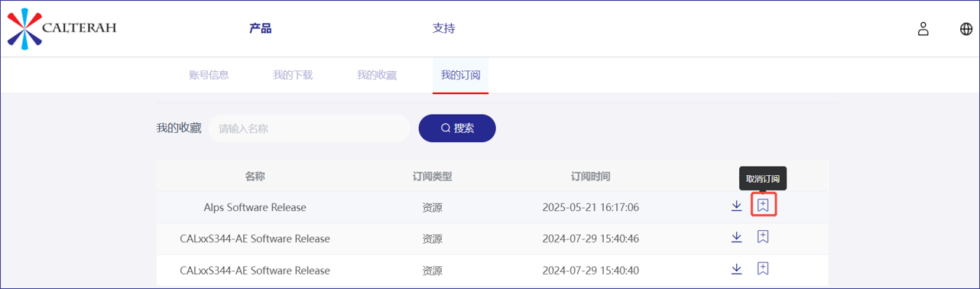Unsubscribe CALxxS344-AE release dated 15:40:40

(x=763, y=268)
